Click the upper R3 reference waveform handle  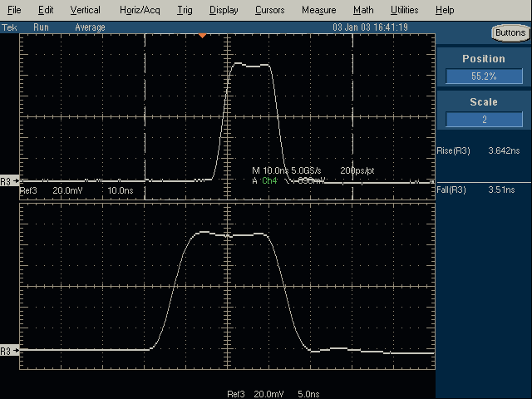[9, 181]
